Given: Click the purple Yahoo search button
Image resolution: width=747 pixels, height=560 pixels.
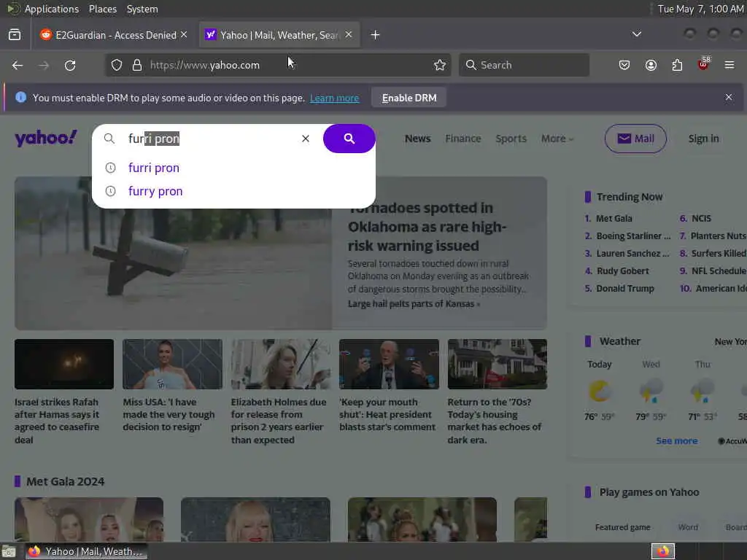Looking at the screenshot, I should (x=349, y=139).
